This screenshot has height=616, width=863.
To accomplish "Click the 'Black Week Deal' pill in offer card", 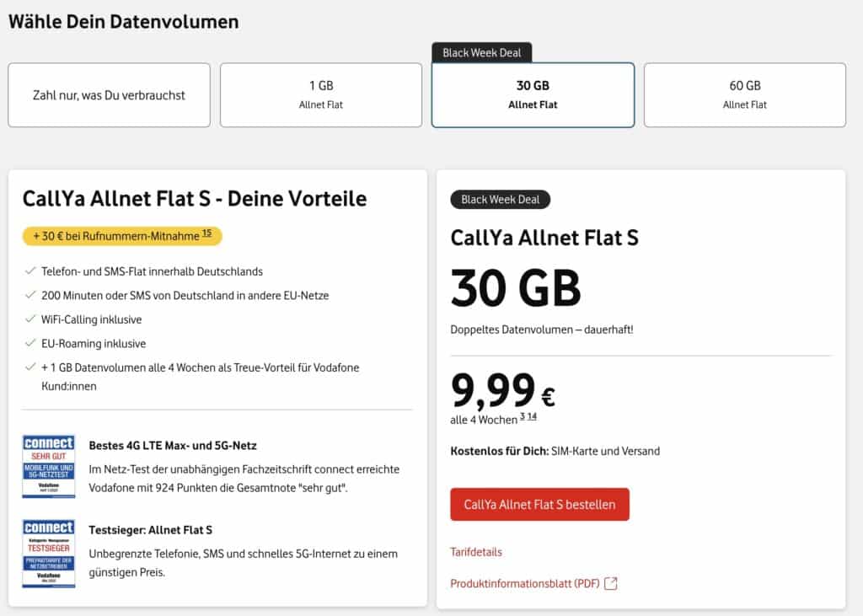I will tap(501, 200).
